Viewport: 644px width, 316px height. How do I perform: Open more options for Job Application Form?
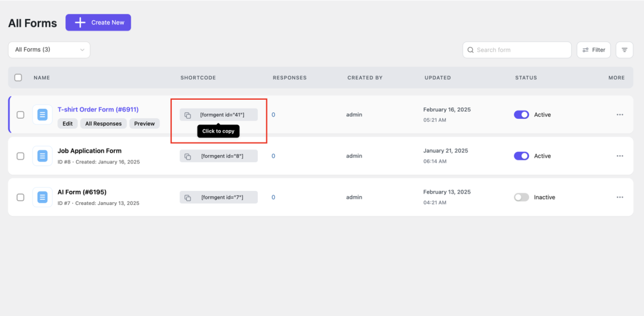click(619, 156)
